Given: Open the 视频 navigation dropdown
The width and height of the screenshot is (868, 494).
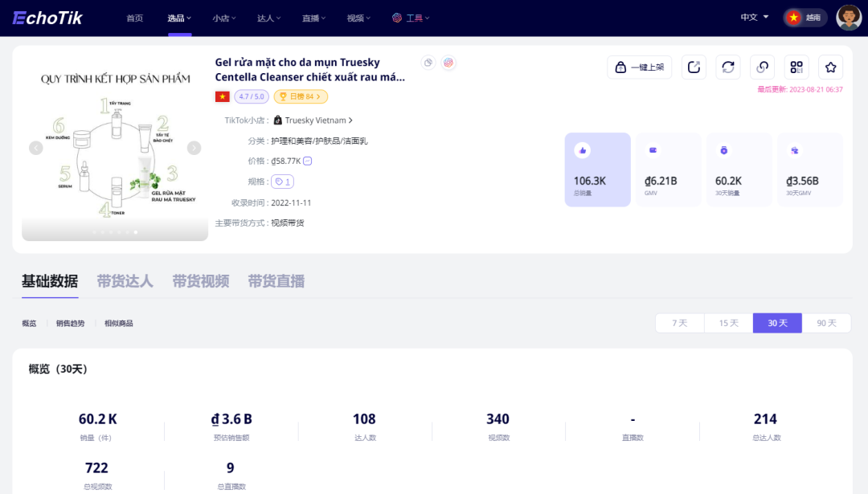Looking at the screenshot, I should (x=358, y=17).
